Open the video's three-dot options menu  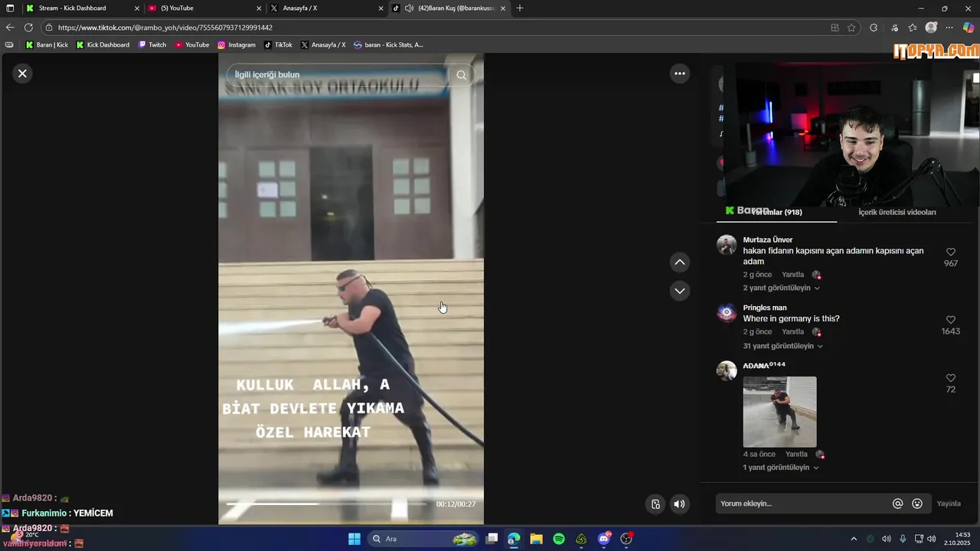[679, 73]
